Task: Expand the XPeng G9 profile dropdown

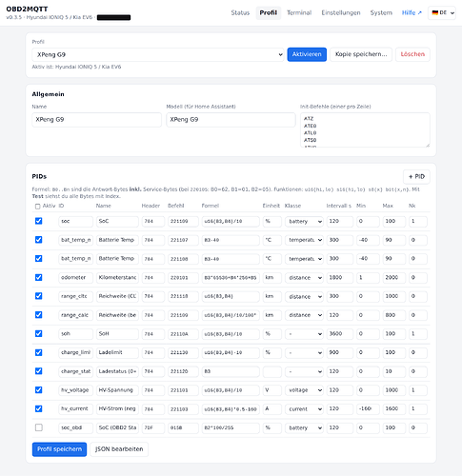Action: [158, 54]
